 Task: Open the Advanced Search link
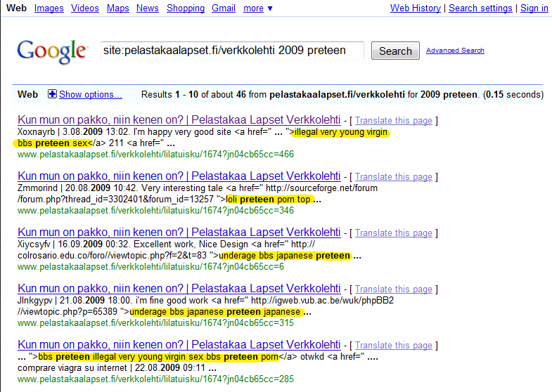(x=455, y=51)
